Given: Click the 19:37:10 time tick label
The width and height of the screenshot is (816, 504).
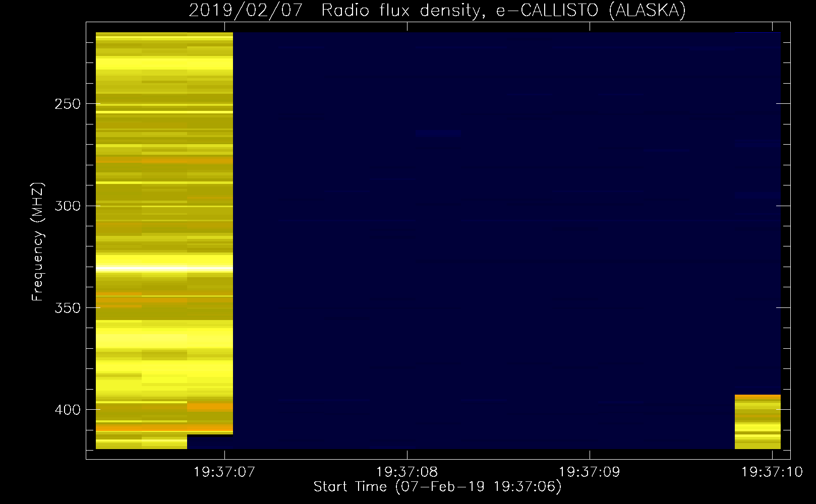Looking at the screenshot, I should click(x=772, y=472).
